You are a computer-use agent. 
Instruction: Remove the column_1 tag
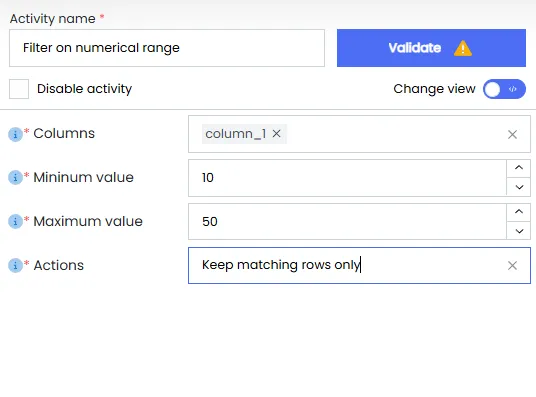coord(277,134)
